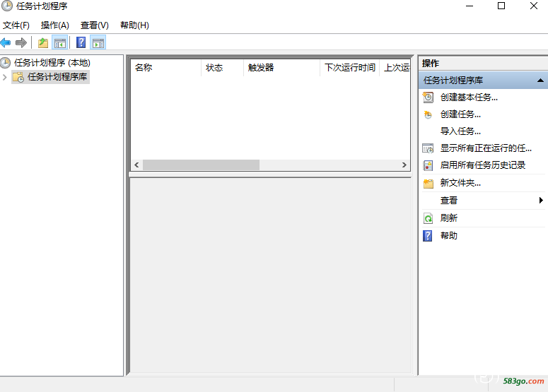
Task: Toggle the Show/Hide Action Pane icon
Action: point(98,43)
